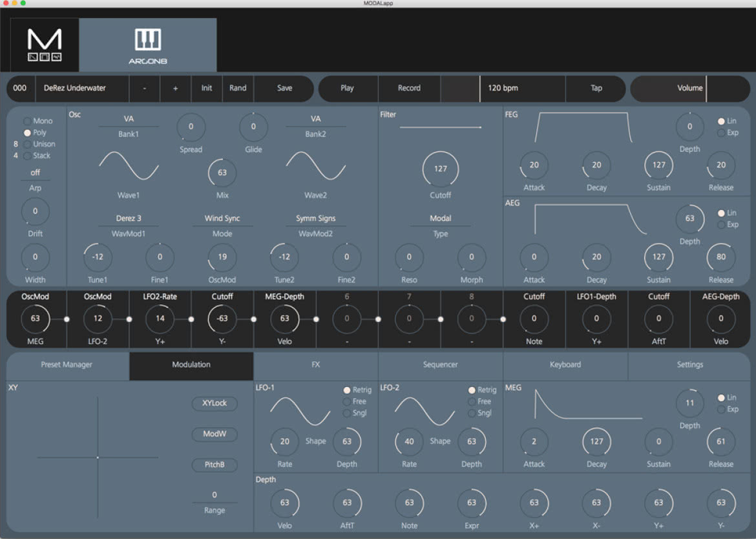Image resolution: width=756 pixels, height=539 pixels.
Task: Click the Drift knob
Action: point(35,211)
